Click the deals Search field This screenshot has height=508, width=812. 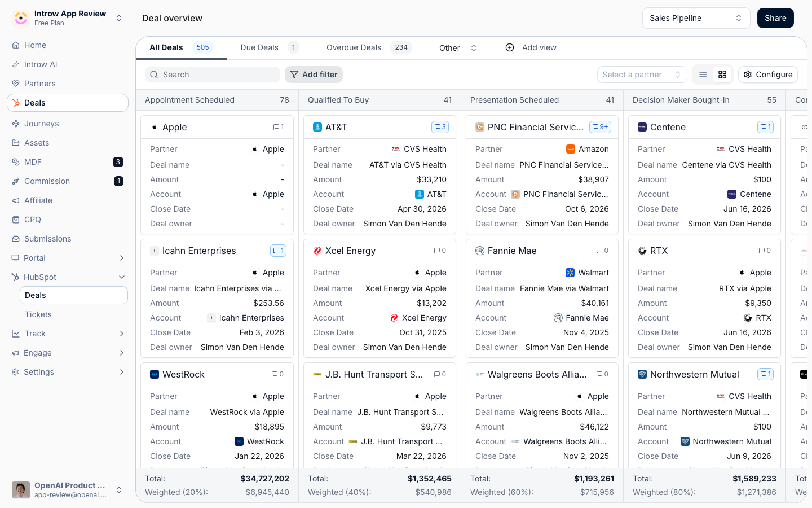pyautogui.click(x=213, y=75)
